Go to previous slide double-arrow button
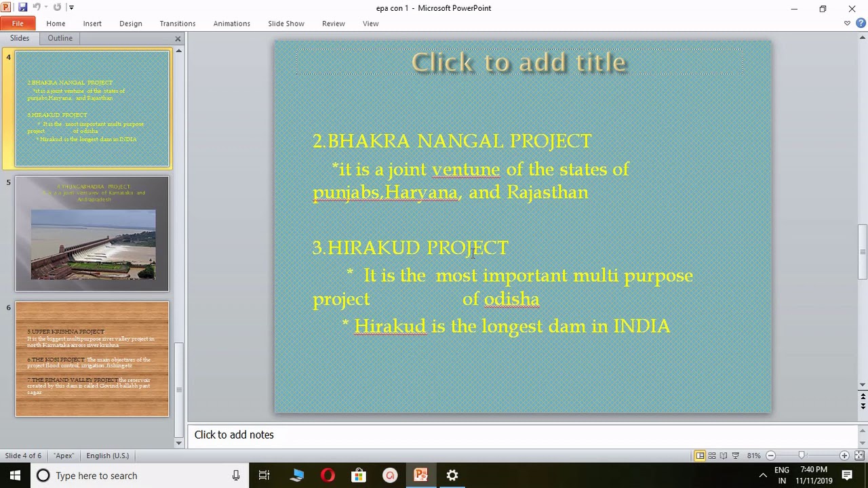 pyautogui.click(x=863, y=396)
